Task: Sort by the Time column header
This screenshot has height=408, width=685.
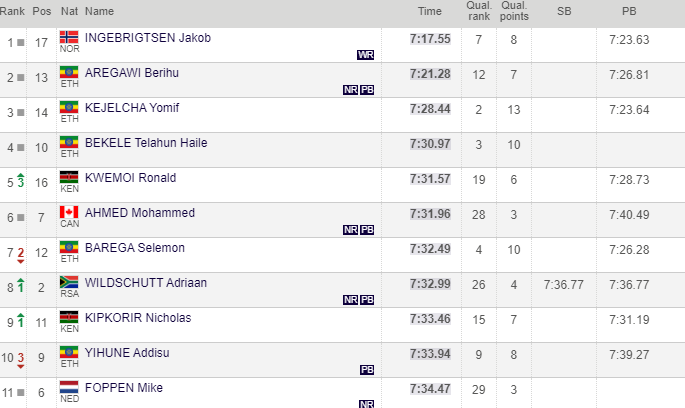Action: point(429,11)
